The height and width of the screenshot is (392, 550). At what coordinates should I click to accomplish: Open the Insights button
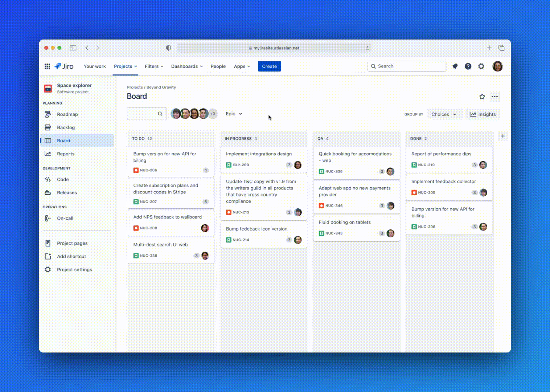click(x=483, y=114)
